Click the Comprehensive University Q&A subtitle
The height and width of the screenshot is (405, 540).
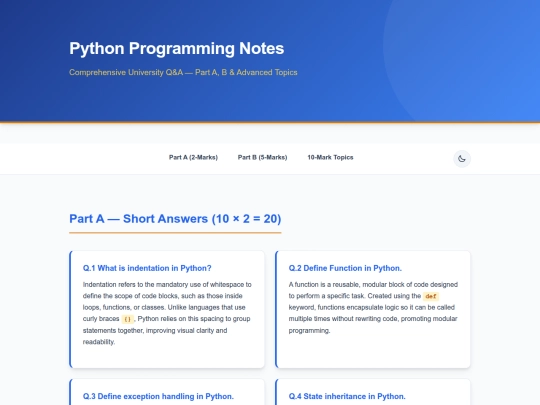click(183, 72)
